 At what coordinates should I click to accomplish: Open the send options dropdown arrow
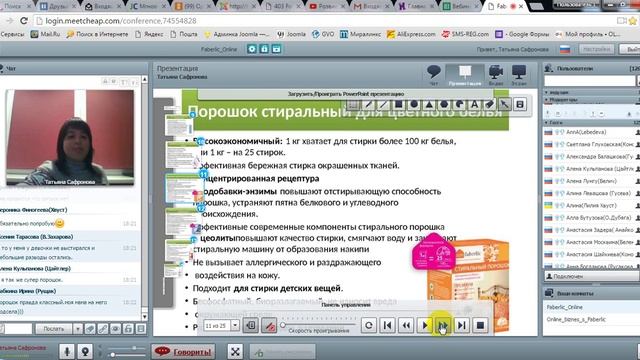(78, 329)
